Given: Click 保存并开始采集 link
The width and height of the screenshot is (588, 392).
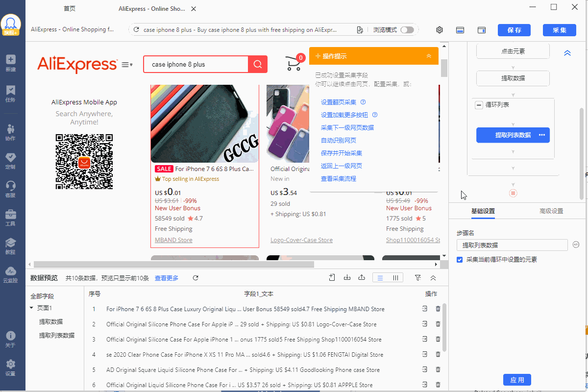Looking at the screenshot, I should pos(342,153).
